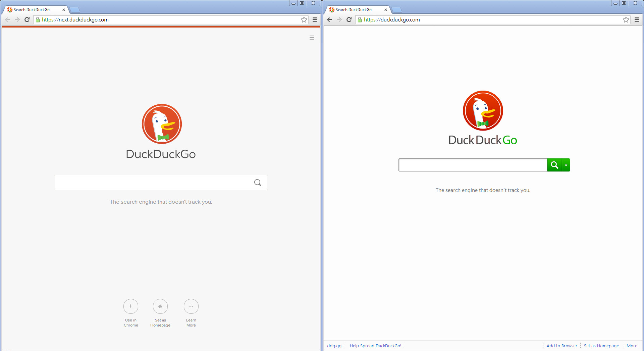644x351 pixels.
Task: Reload the next.duckduckgo.com page
Action: point(27,20)
